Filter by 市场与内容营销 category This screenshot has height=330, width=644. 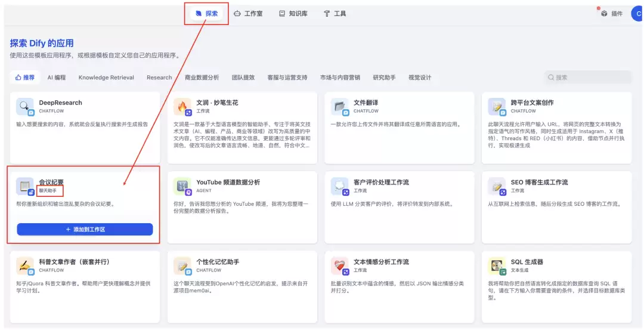(x=340, y=77)
